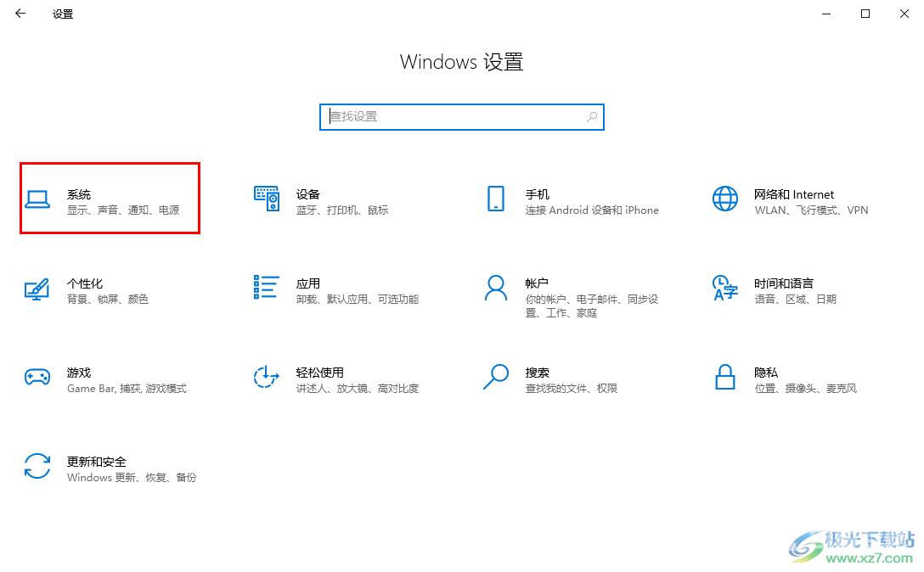The height and width of the screenshot is (572, 924).
Task: Open the 系统 laptop icon
Action: coord(37,199)
